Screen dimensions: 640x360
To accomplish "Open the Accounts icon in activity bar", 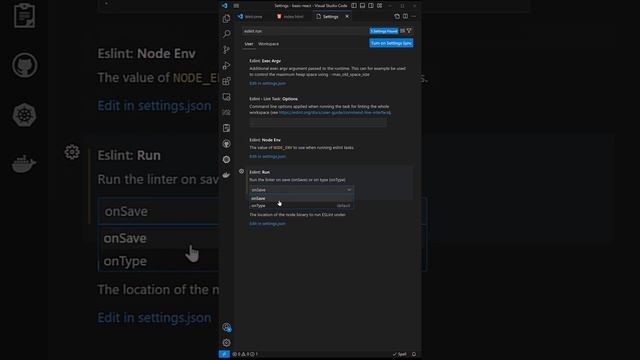I will click(x=227, y=327).
